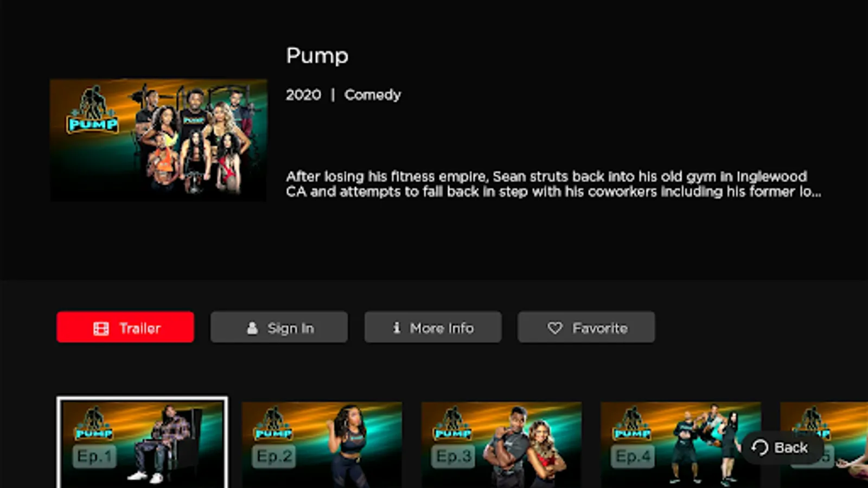Open the Ep.3 episode thumbnail
This screenshot has width=868, height=488.
point(502,445)
